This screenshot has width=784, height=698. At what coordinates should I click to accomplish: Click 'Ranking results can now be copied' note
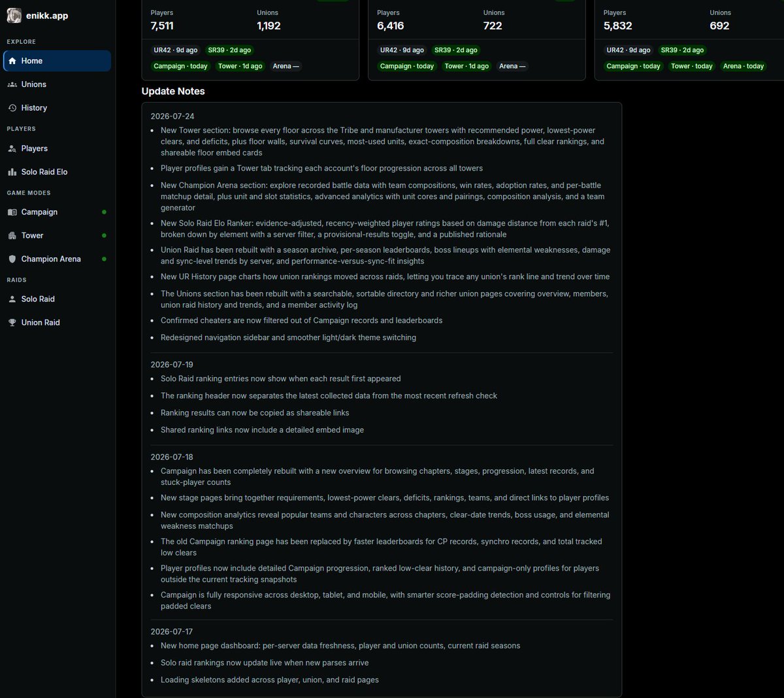(255, 413)
